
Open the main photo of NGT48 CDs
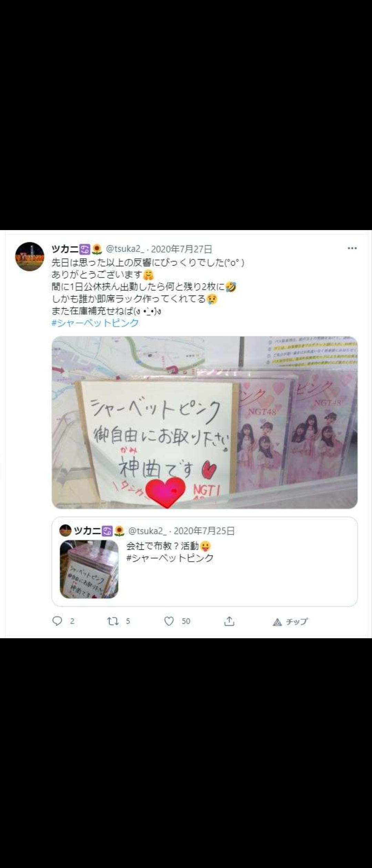pyautogui.click(x=205, y=422)
